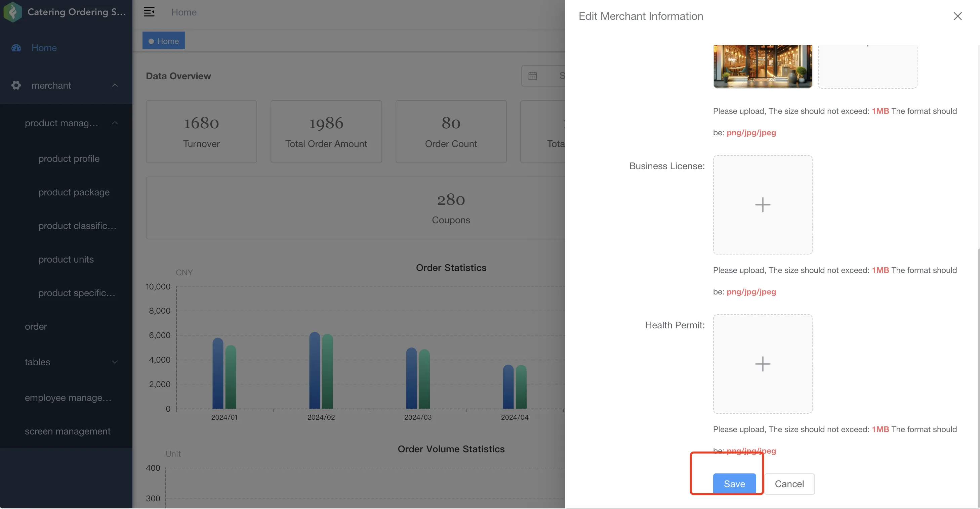The image size is (980, 509).
Task: Close the Edit Merchant Information drawer
Action: pos(957,16)
